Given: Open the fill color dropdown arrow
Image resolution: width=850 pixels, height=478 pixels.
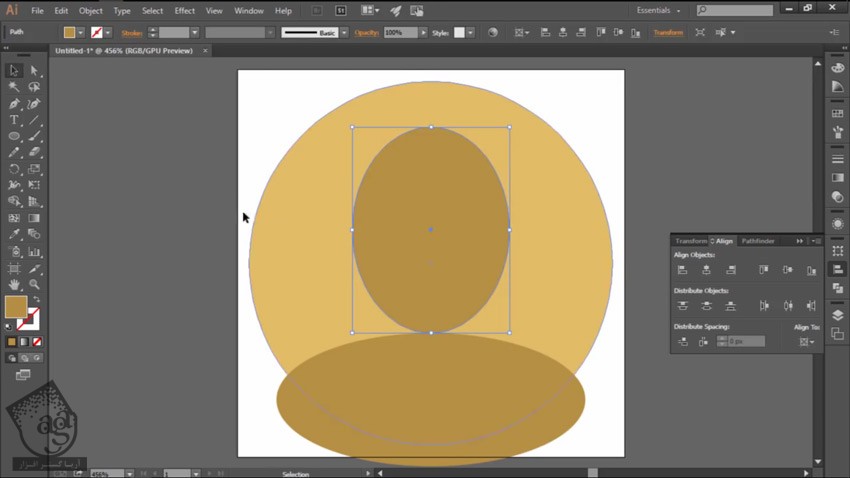Looking at the screenshot, I should pos(81,33).
